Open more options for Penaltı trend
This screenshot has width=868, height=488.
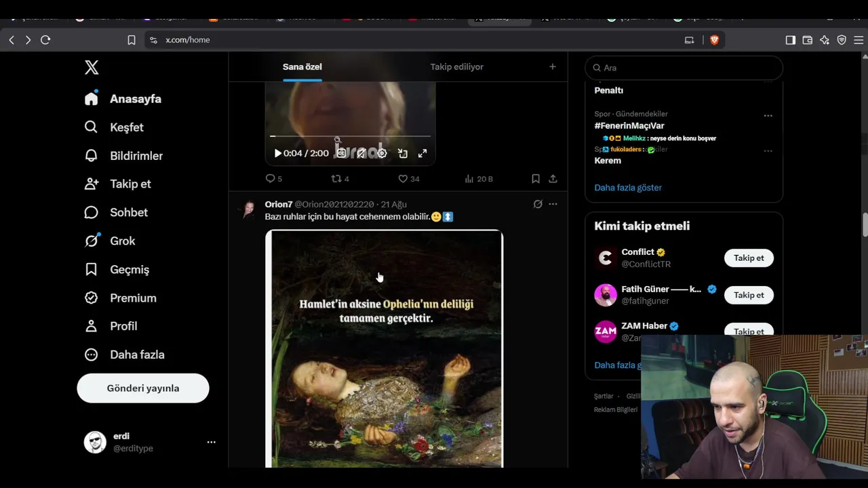click(768, 81)
